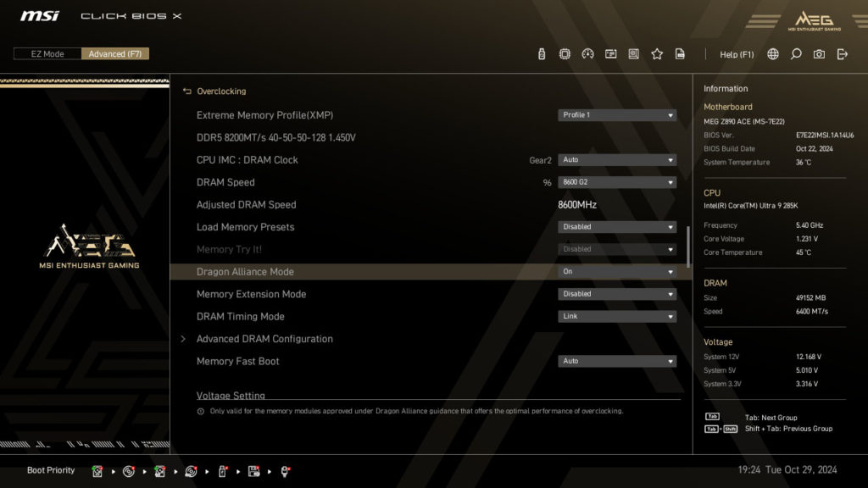The height and width of the screenshot is (488, 868).
Task: Click back arrow next to Overclocking
Action: click(x=187, y=91)
